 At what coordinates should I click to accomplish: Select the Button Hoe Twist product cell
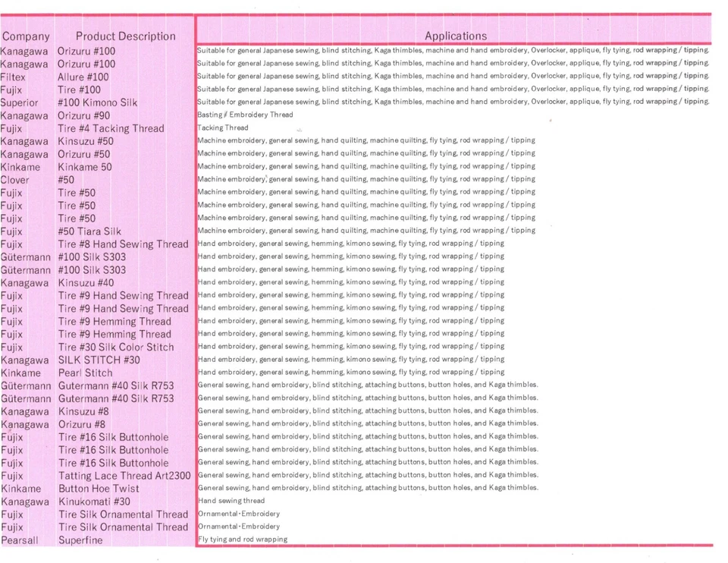pos(99,489)
